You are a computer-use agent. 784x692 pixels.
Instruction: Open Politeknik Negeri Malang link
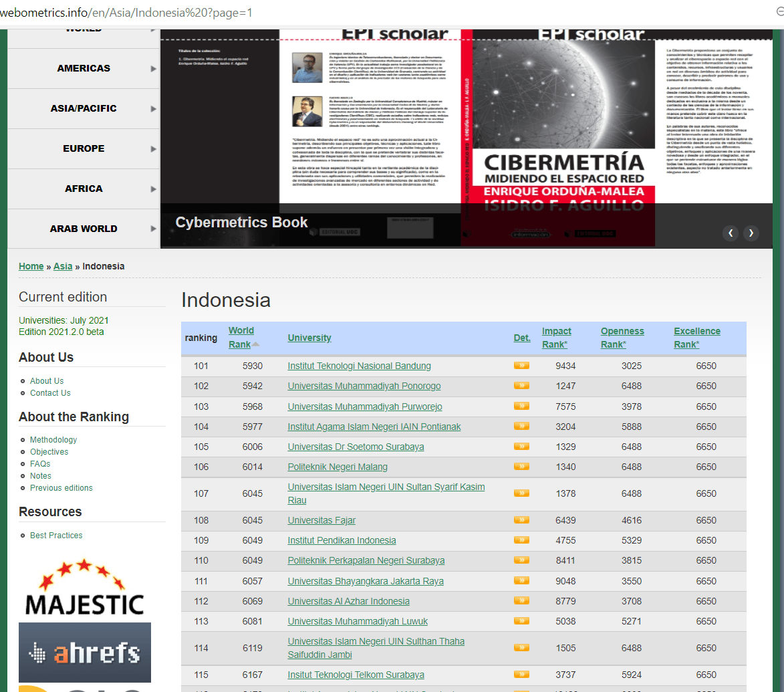pos(338,467)
